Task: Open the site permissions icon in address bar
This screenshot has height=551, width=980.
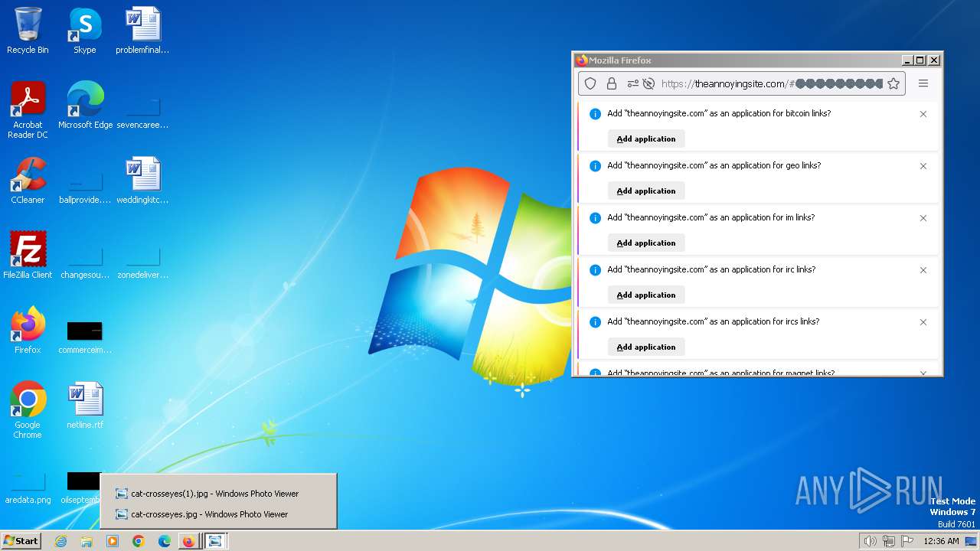Action: [x=632, y=83]
